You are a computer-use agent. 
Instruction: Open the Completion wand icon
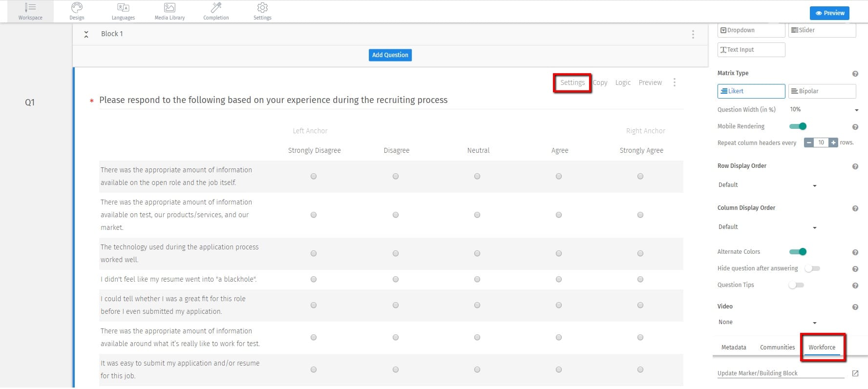pyautogui.click(x=216, y=8)
